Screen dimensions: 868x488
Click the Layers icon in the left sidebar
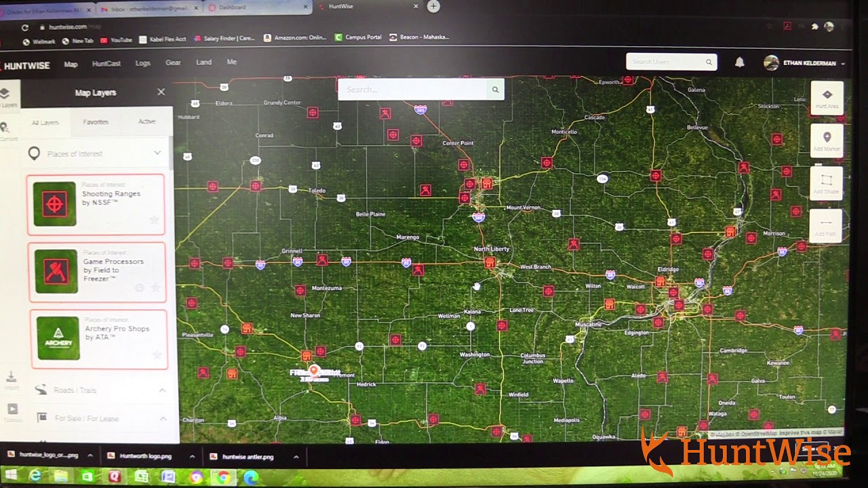coord(5,96)
